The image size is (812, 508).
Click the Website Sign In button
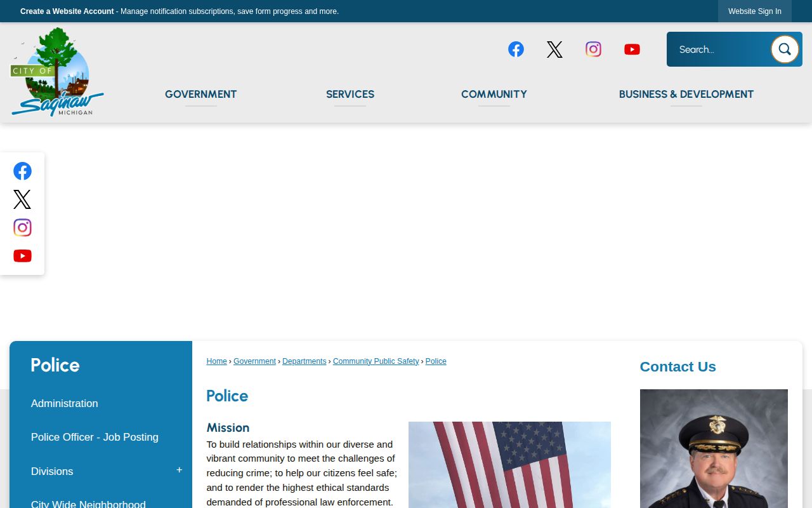pos(755,11)
